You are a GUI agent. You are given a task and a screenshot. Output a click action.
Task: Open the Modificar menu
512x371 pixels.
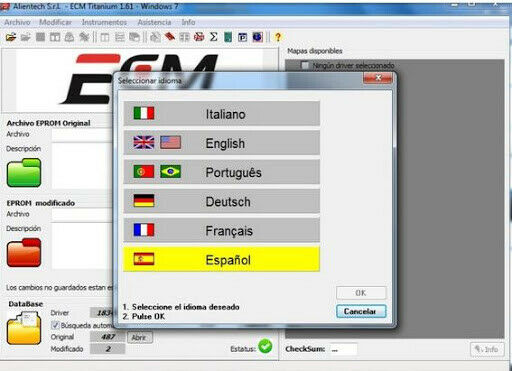55,22
